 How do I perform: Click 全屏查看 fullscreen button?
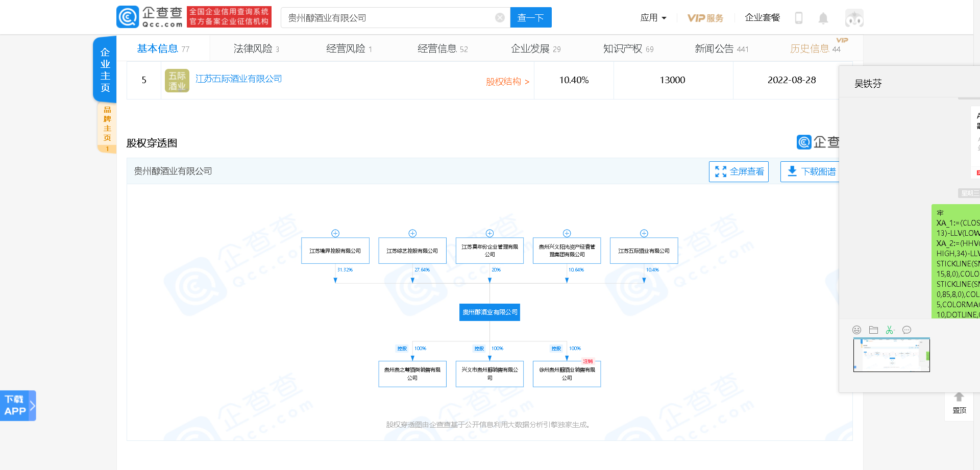(739, 172)
